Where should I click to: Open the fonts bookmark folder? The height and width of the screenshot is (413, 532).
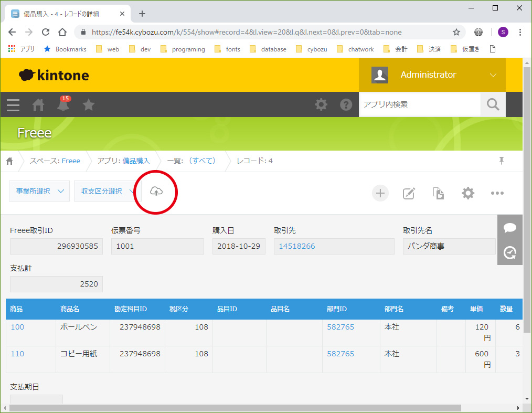click(227, 49)
